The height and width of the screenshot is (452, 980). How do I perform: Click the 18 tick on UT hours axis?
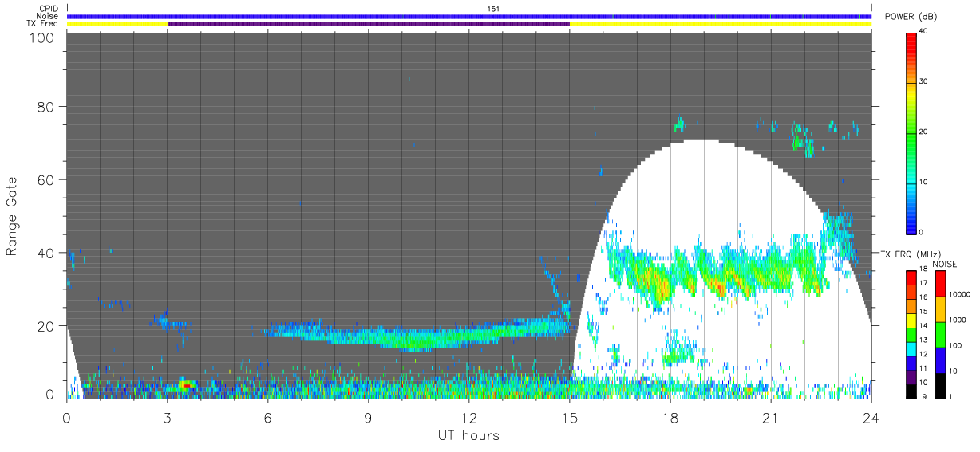point(670,417)
